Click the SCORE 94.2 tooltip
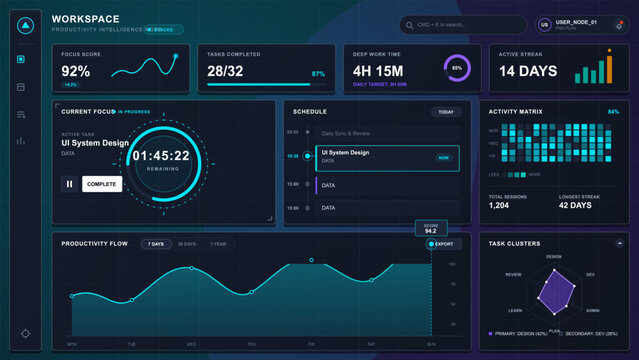 coord(431,228)
